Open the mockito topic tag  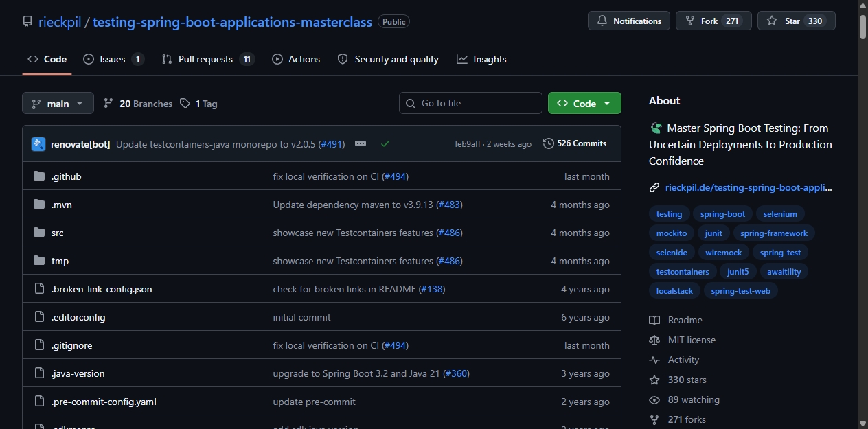(671, 233)
